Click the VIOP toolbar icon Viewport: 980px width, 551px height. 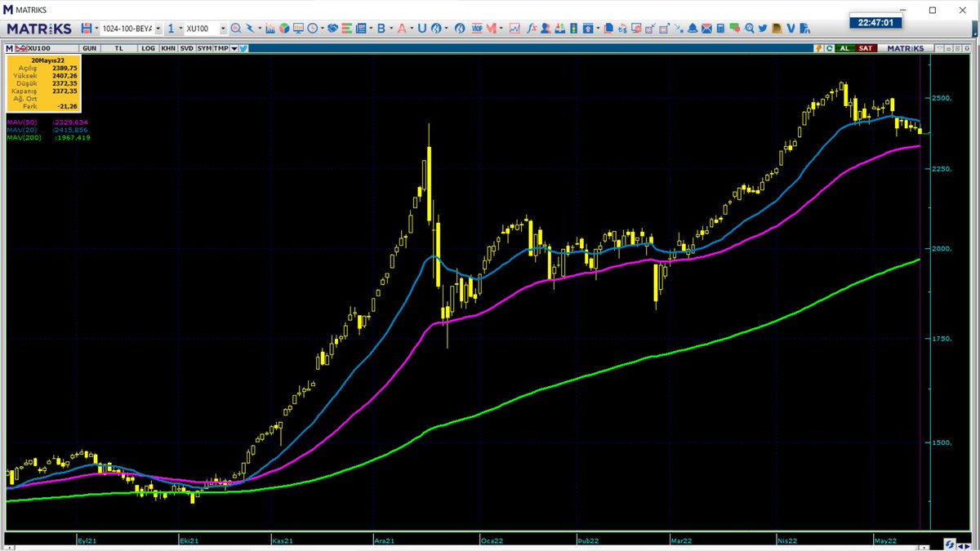(476, 29)
